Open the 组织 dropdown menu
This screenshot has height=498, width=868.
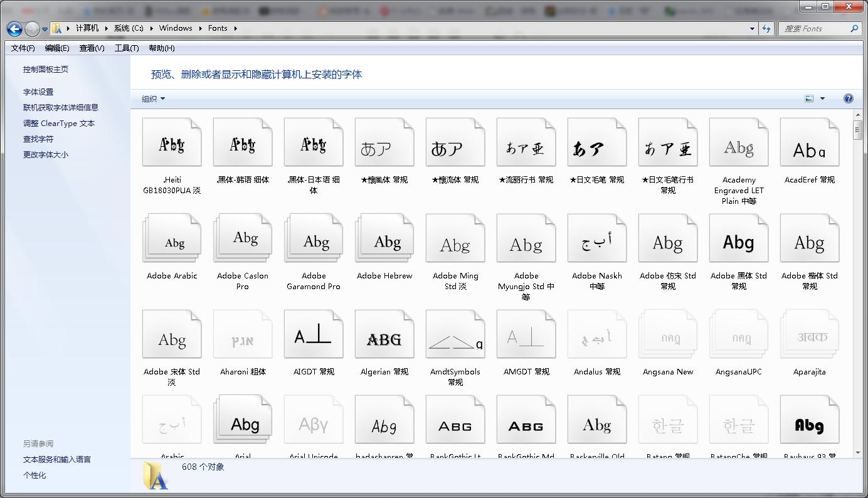click(153, 98)
